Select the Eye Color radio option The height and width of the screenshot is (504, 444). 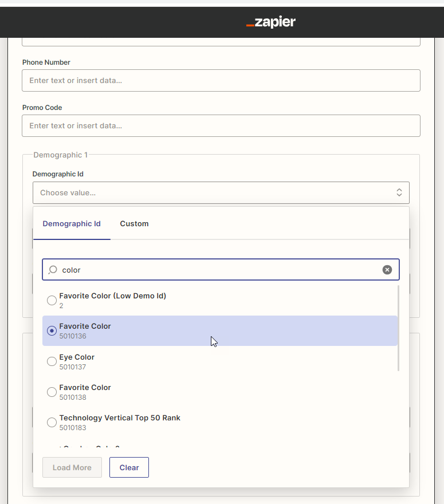tap(52, 361)
